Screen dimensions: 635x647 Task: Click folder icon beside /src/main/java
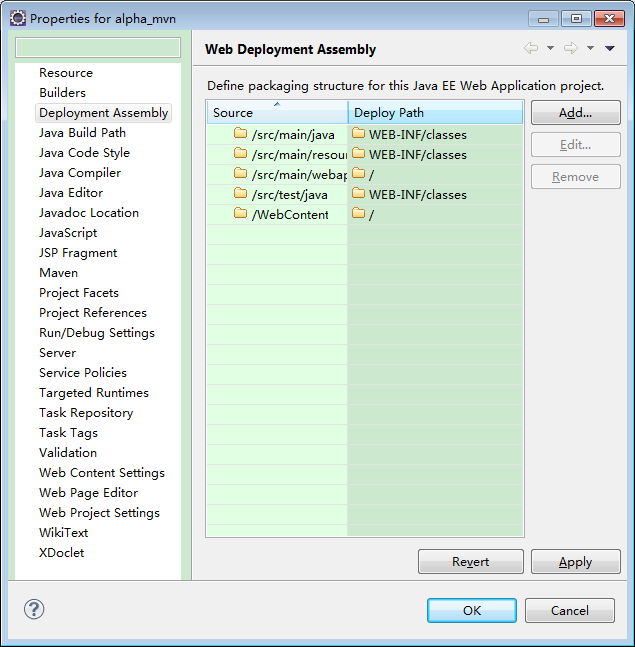240,134
